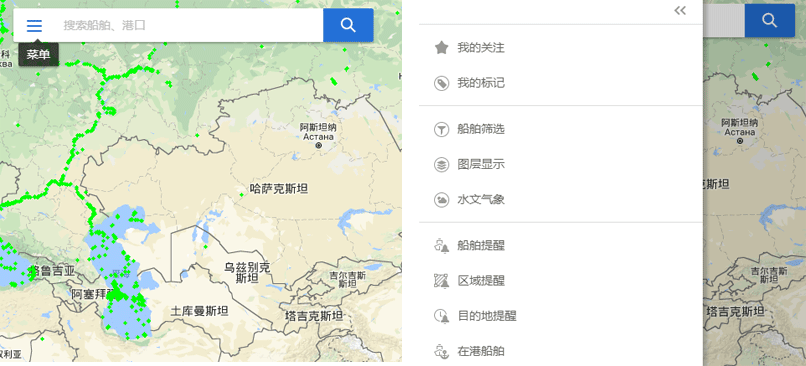Focus the 搜索船舶、港口 search field
Viewport: 806px width, 366px height.
pyautogui.click(x=189, y=25)
